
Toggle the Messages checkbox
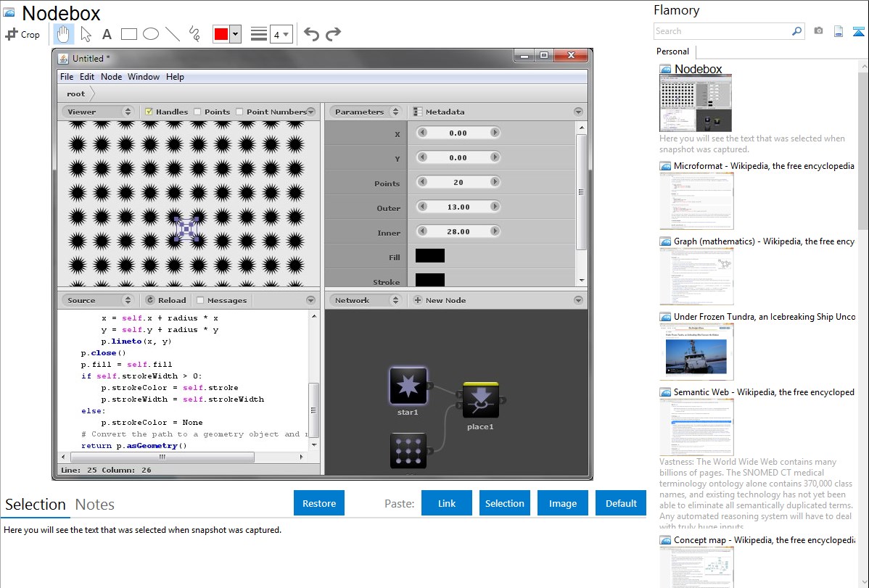[x=200, y=300]
